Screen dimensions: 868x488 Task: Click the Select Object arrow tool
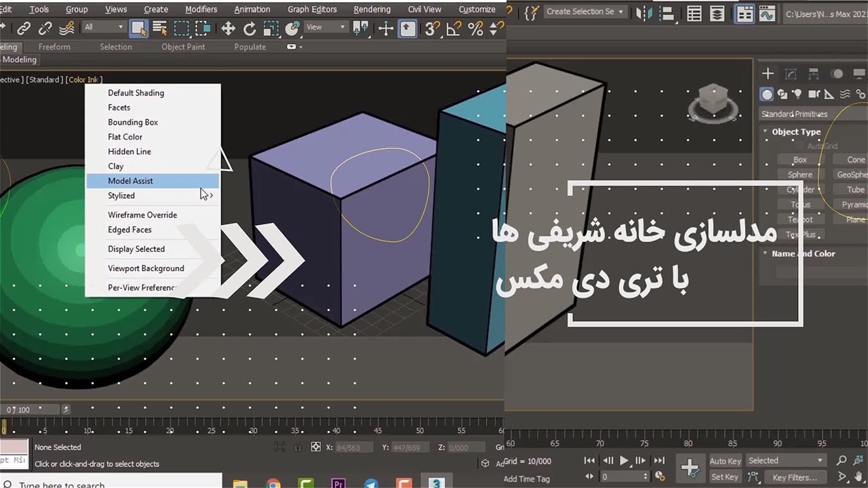click(138, 28)
